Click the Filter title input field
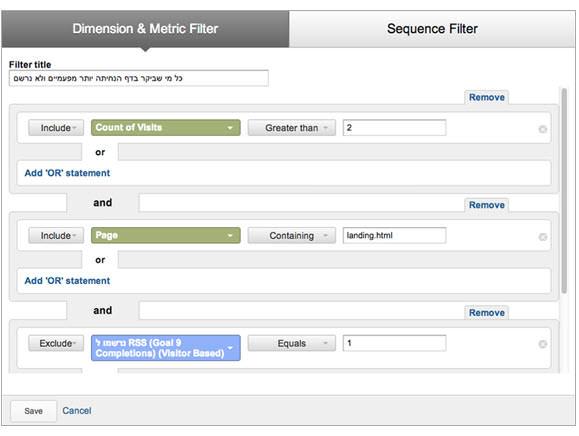 pos(138,78)
